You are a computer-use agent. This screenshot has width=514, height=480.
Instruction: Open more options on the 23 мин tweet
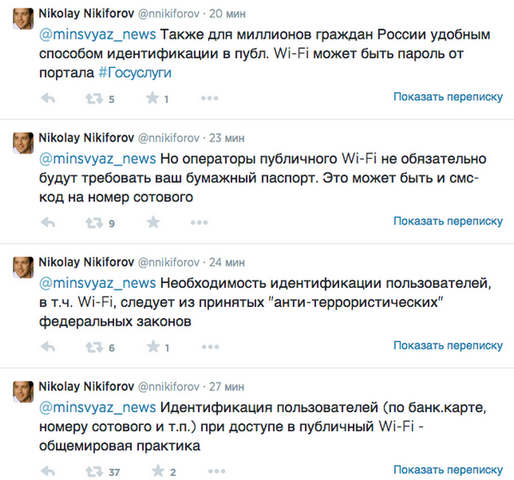199,222
